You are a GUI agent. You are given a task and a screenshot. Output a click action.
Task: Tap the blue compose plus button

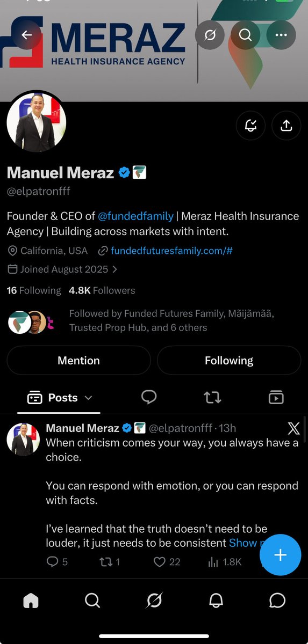click(x=280, y=555)
